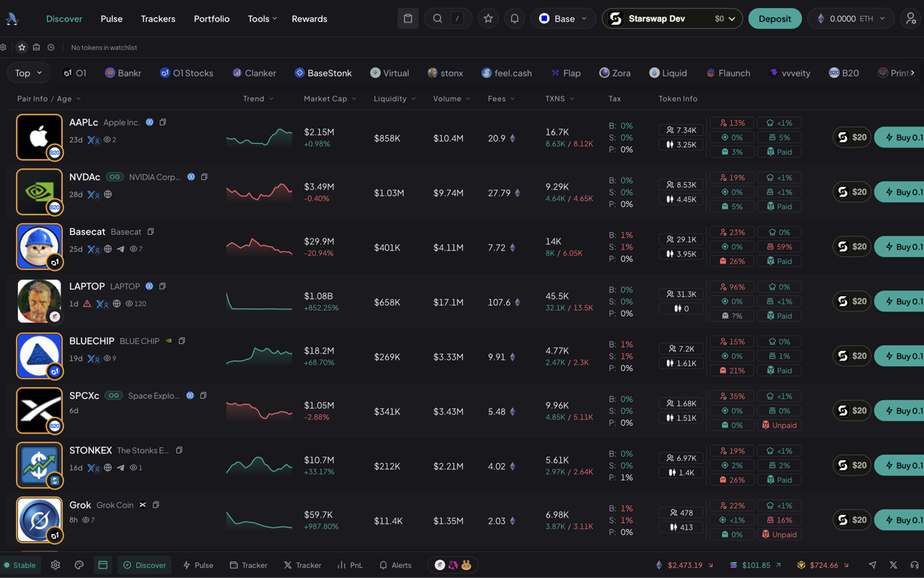Sort by Market Cap column
This screenshot has width=924, height=578.
coord(330,98)
